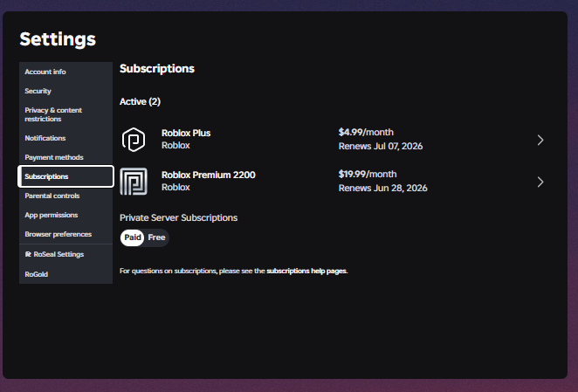The image size is (578, 392).
Task: Open the Account info settings tab
Action: pyautogui.click(x=65, y=72)
